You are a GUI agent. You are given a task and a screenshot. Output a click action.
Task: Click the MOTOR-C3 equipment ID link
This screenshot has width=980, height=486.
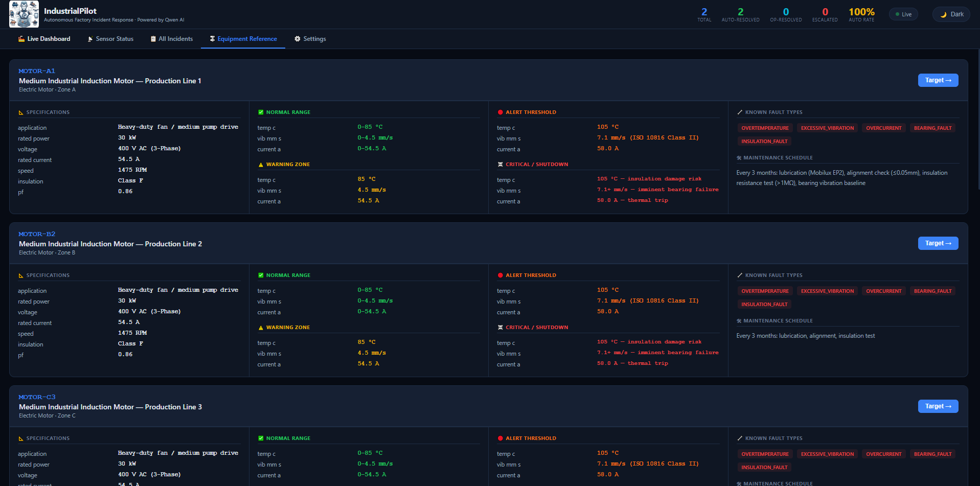[x=37, y=397]
